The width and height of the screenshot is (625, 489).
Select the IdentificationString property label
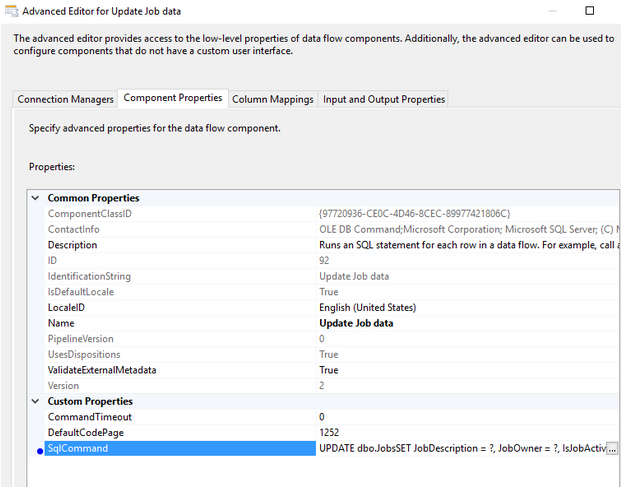click(x=89, y=276)
